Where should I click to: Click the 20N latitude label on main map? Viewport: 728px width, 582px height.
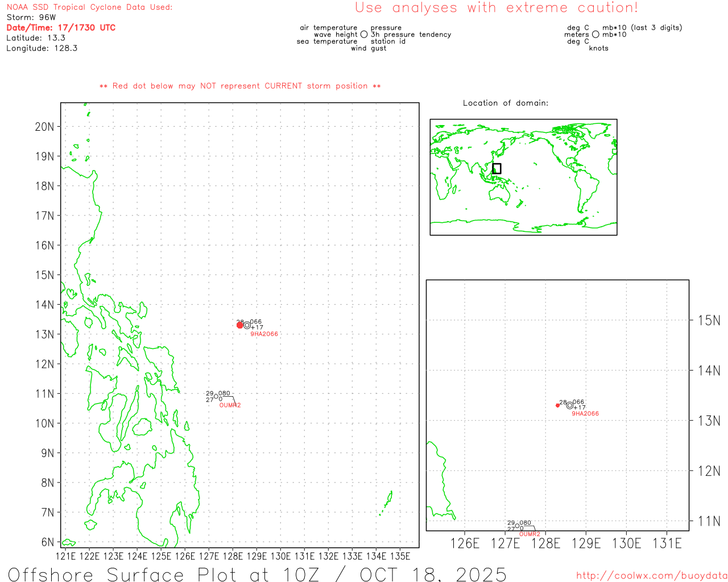(44, 127)
